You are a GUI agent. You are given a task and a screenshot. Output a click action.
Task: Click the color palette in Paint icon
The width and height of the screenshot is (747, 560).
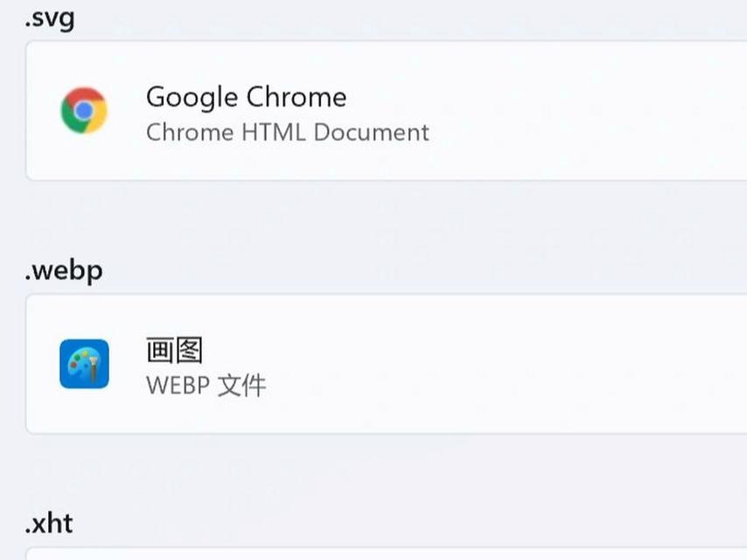tap(81, 366)
